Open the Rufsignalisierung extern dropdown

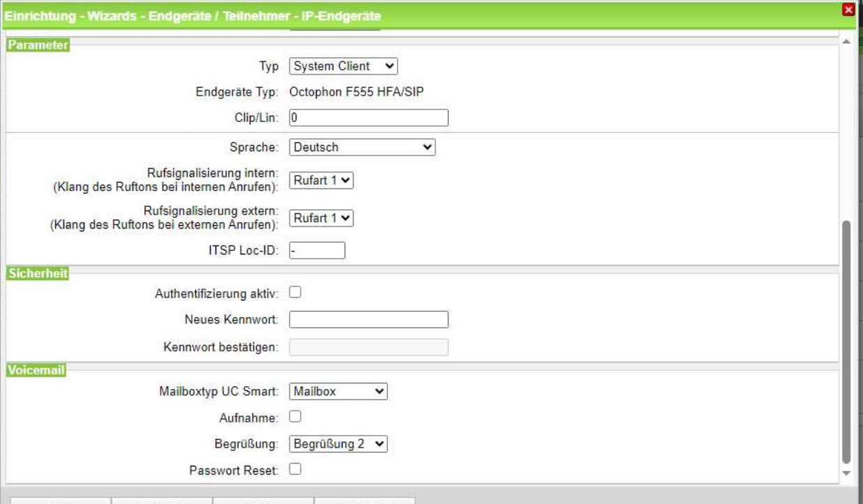pyautogui.click(x=322, y=218)
